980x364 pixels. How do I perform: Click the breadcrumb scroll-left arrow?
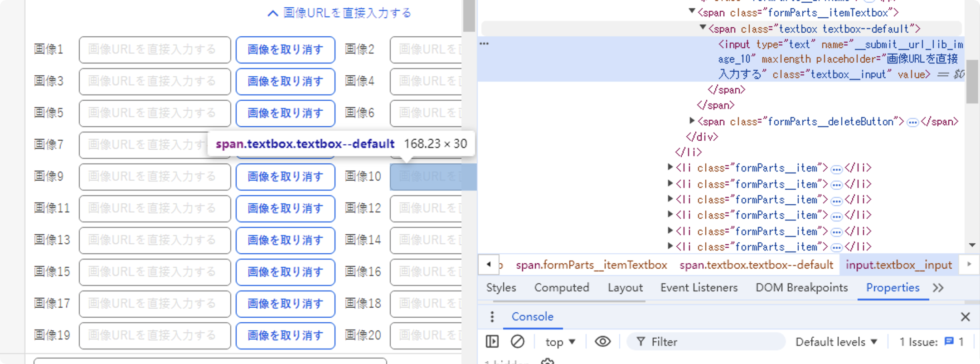489,264
